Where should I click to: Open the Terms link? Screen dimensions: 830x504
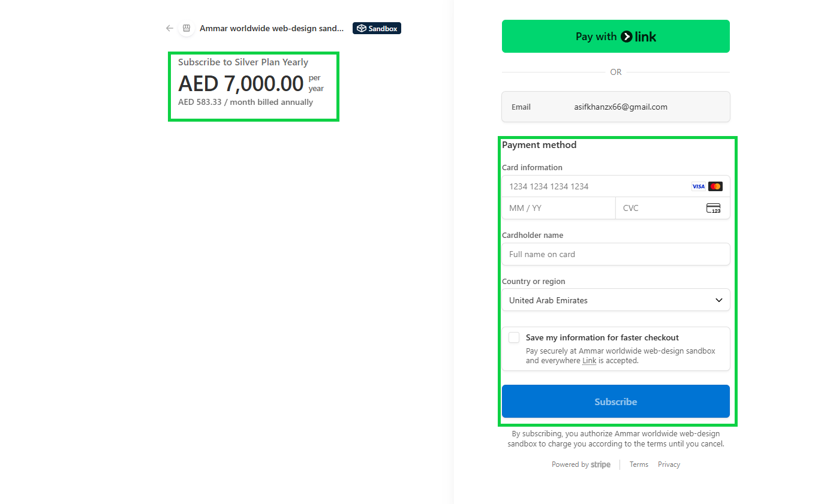pos(639,464)
